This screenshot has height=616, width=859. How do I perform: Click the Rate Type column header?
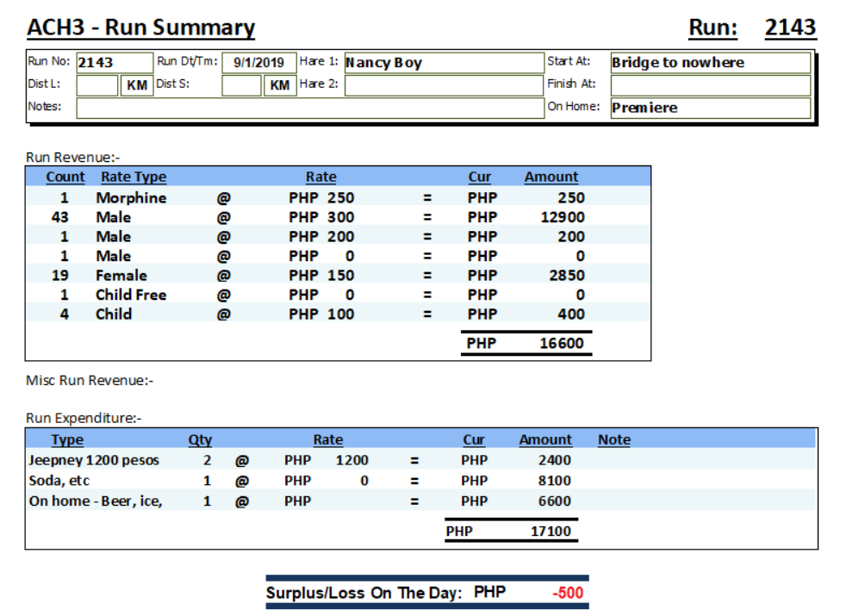[x=133, y=177]
